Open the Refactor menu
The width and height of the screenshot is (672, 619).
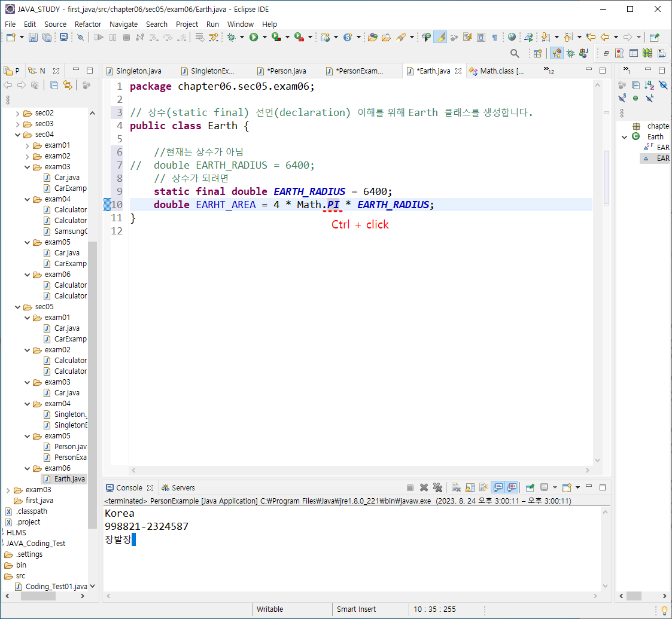[88, 25]
